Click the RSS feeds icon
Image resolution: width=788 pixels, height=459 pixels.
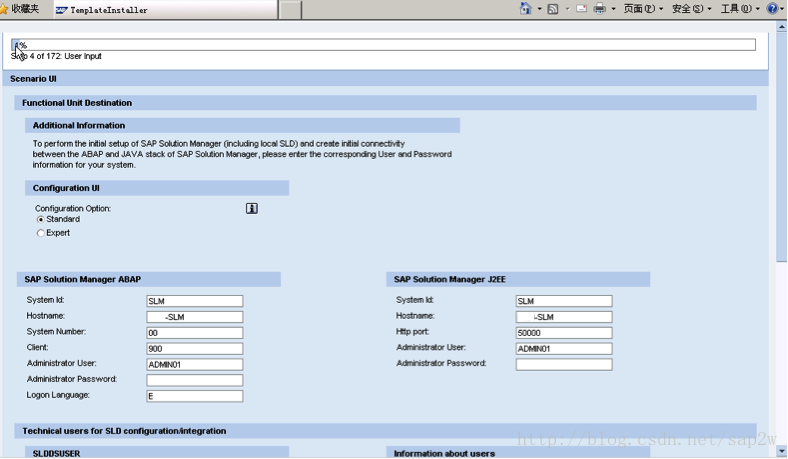pyautogui.click(x=553, y=9)
